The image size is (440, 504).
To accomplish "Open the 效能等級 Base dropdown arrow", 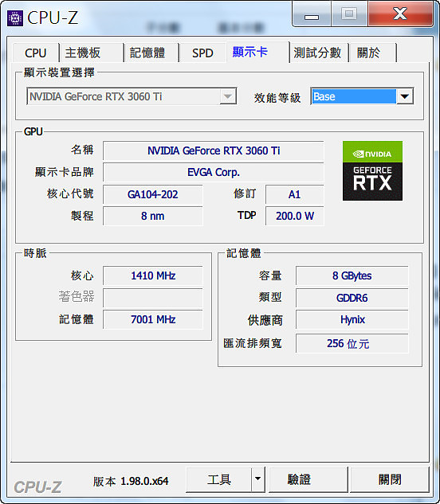I will tap(405, 96).
